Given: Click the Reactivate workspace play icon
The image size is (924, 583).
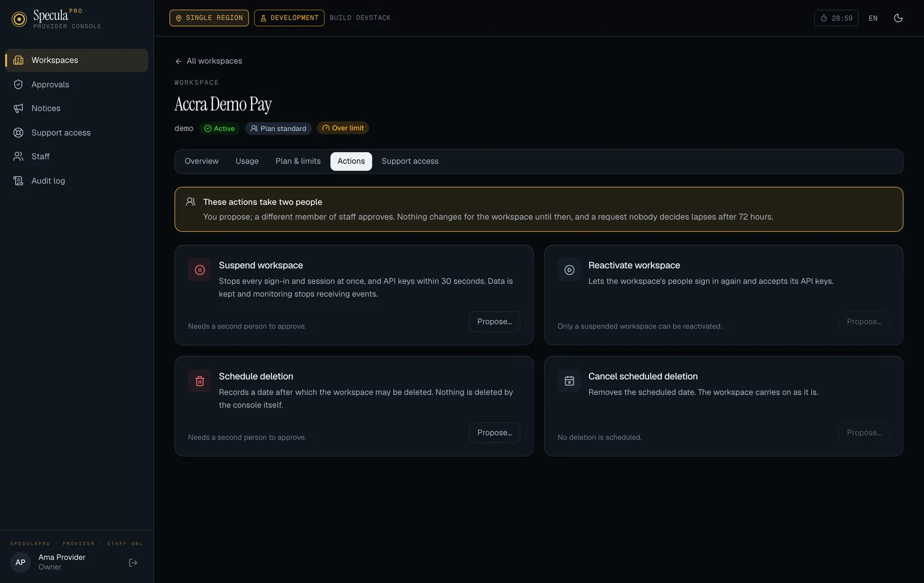Looking at the screenshot, I should click(569, 270).
